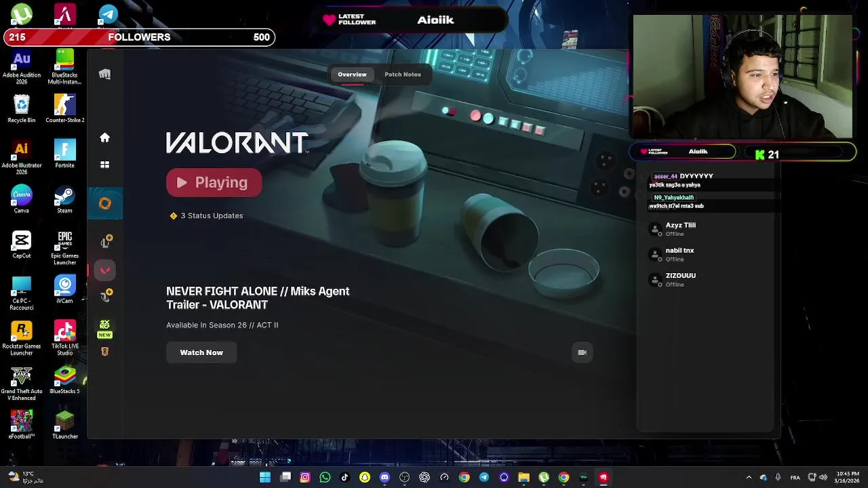This screenshot has height=488, width=868.
Task: Open ChatGPT from taskbar
Action: point(425,477)
